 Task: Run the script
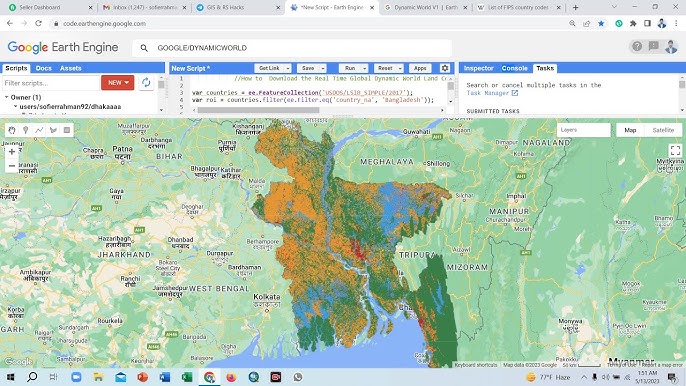point(350,68)
